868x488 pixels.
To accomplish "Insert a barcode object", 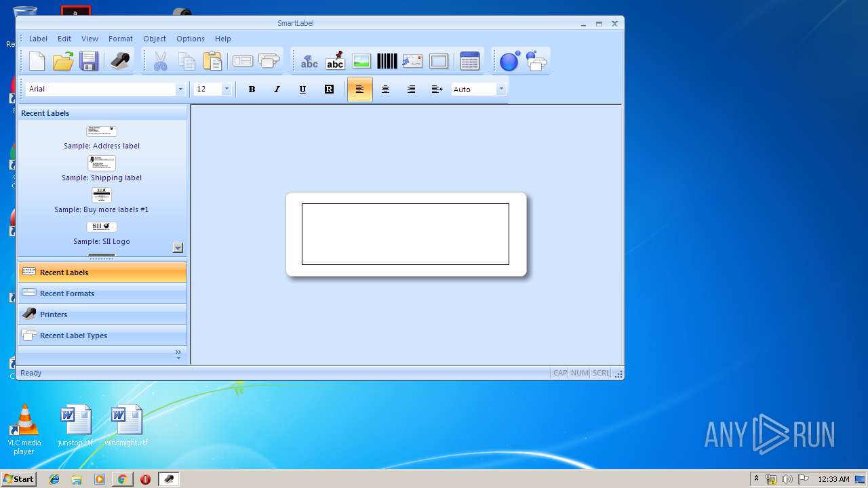I will point(387,62).
